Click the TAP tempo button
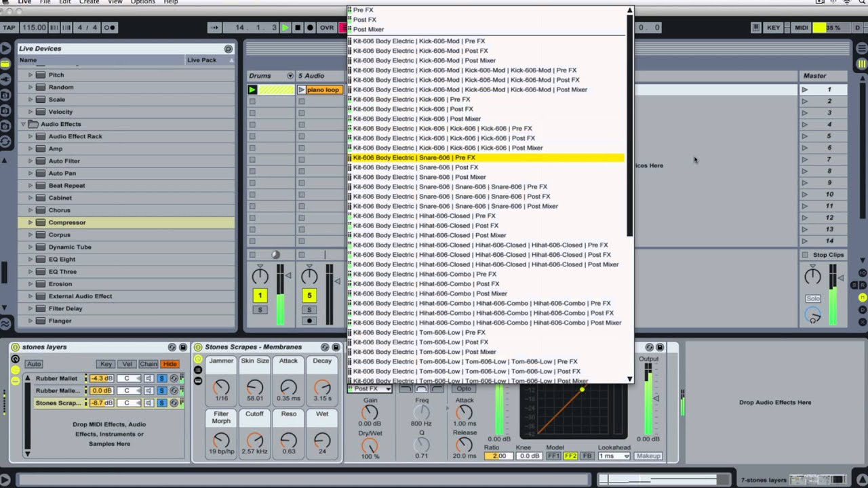868x488 pixels. coord(9,28)
